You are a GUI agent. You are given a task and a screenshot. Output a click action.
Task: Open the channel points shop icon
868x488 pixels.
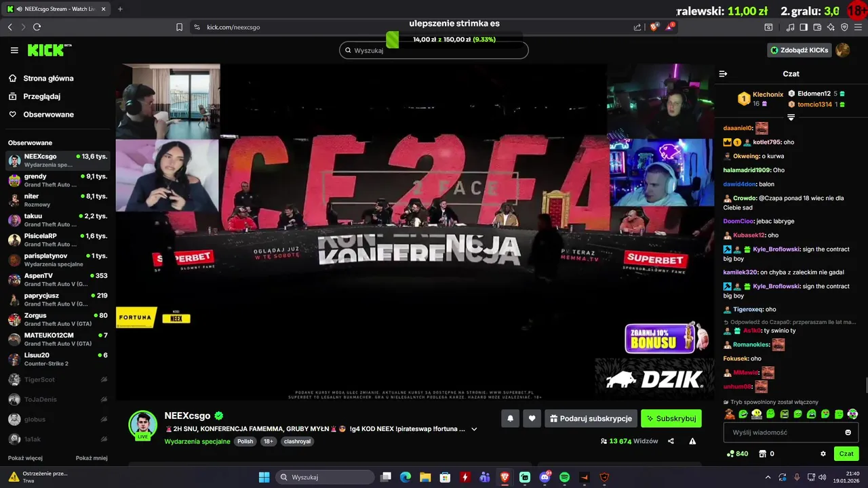762,454
